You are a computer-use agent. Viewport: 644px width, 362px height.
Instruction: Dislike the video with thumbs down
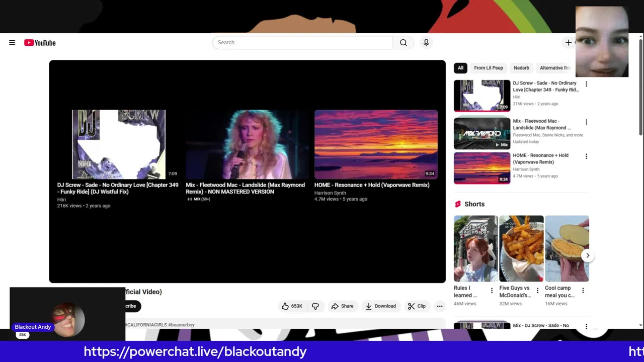point(315,306)
